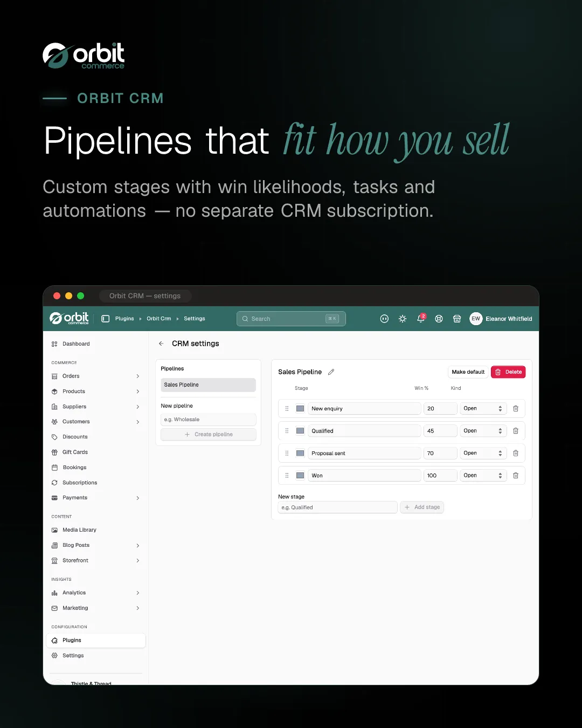
Task: Open Kind dropdown for New enquiry stage
Action: click(x=483, y=409)
